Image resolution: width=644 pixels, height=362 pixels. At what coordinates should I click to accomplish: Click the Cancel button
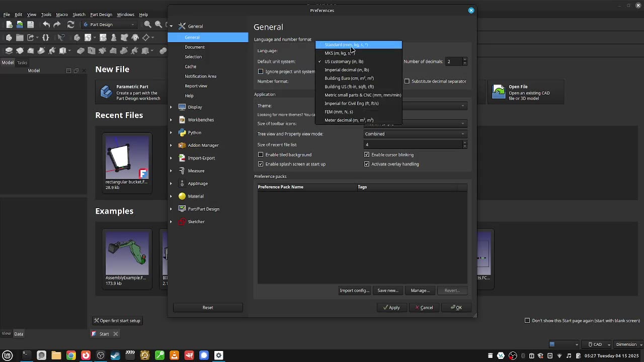click(x=423, y=307)
